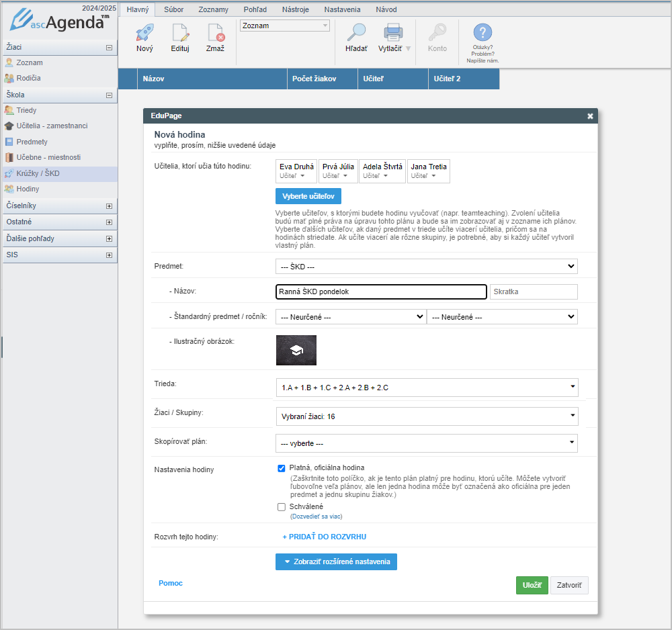Open Predmety in the sidebar
The width and height of the screenshot is (672, 630).
[x=32, y=142]
